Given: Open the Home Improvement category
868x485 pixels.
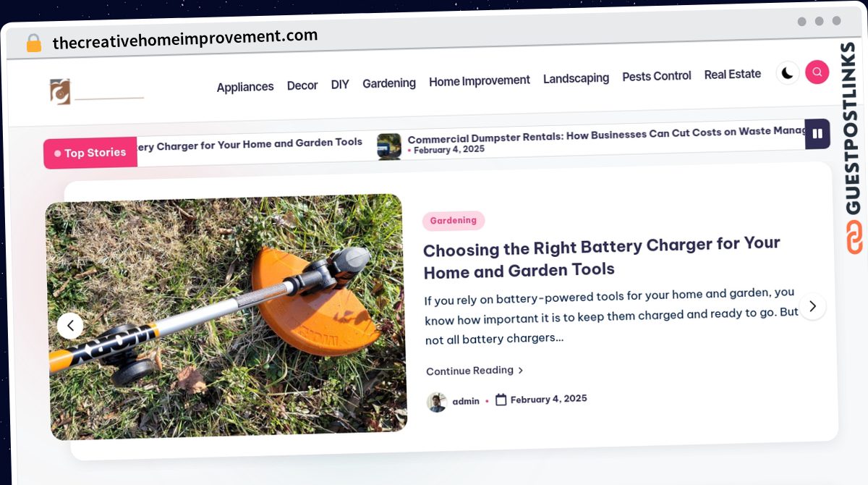Looking at the screenshot, I should tap(480, 80).
